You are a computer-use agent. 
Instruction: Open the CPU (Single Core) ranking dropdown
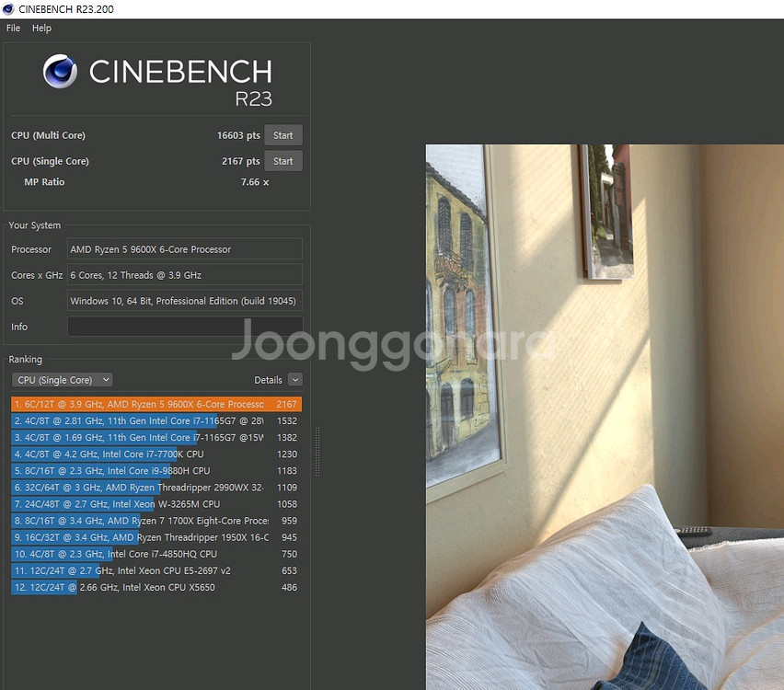tap(63, 380)
